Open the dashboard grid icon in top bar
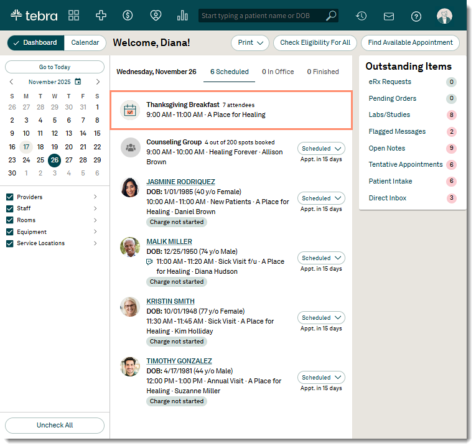 pyautogui.click(x=74, y=15)
